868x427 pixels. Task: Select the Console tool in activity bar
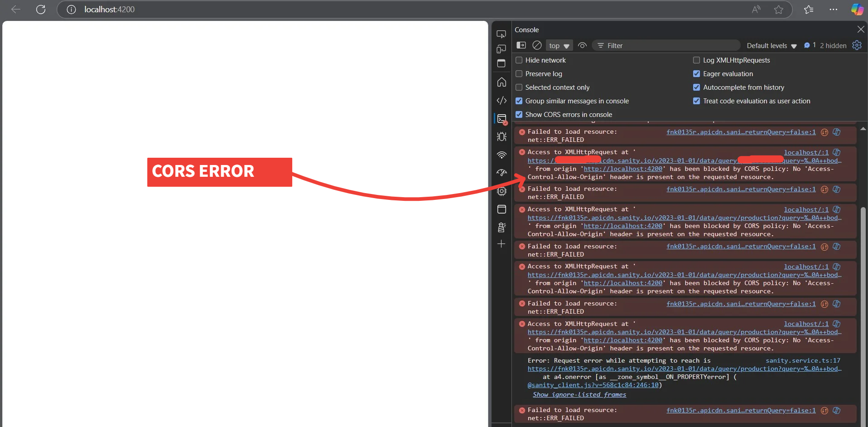point(502,119)
